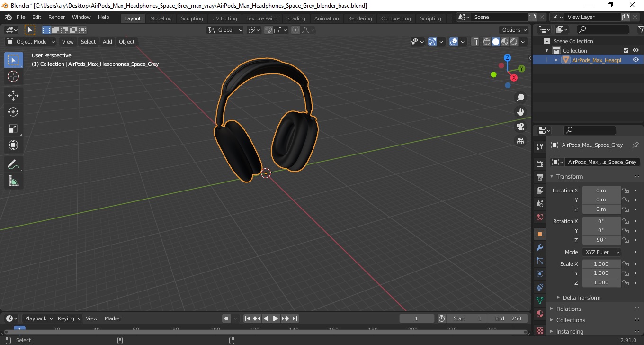This screenshot has height=345, width=644.
Task: Select the Annotate tool
Action: [13, 164]
